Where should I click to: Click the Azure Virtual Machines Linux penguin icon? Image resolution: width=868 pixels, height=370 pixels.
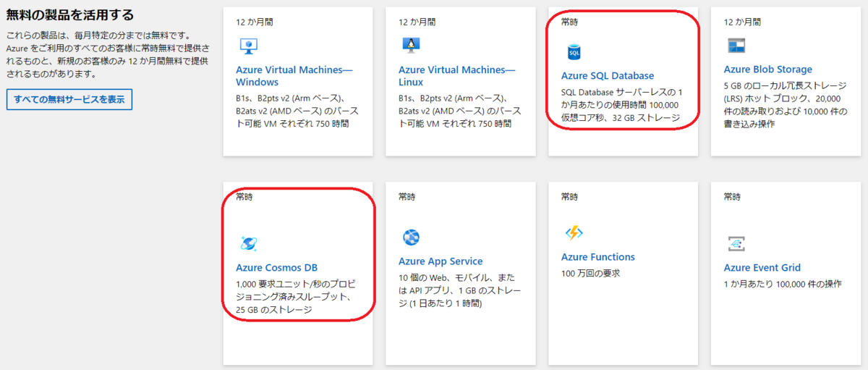pyautogui.click(x=412, y=46)
